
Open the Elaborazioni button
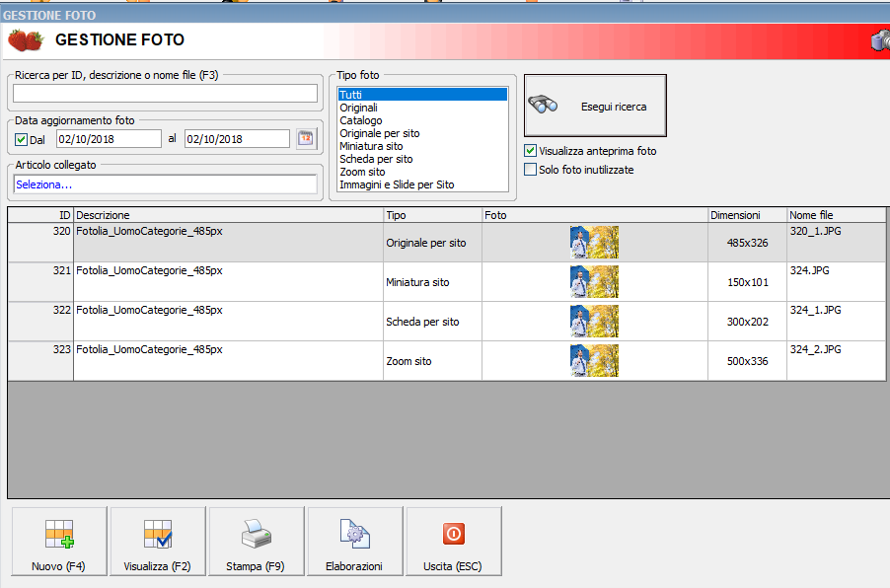click(x=355, y=542)
